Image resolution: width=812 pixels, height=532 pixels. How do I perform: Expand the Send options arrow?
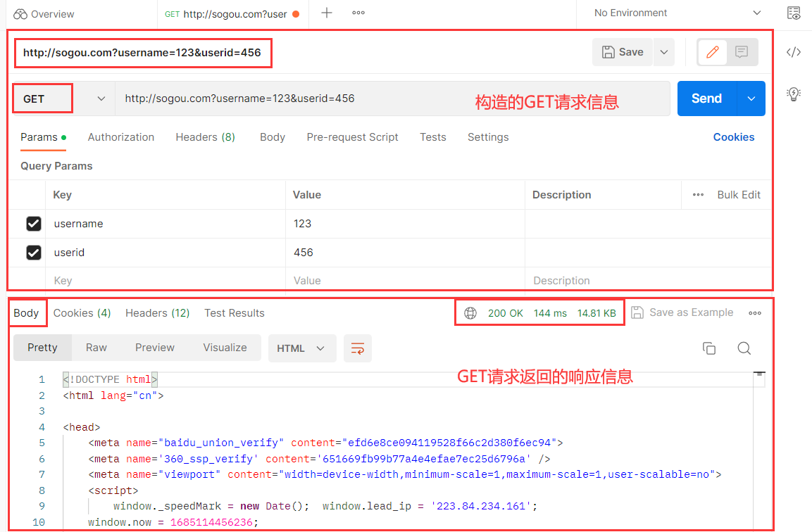(751, 99)
